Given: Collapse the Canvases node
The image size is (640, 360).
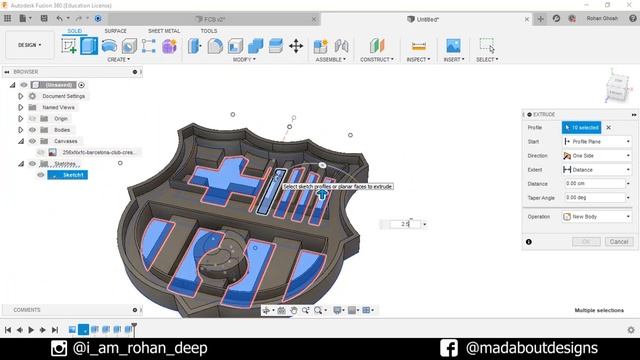Looking at the screenshot, I should (20, 141).
